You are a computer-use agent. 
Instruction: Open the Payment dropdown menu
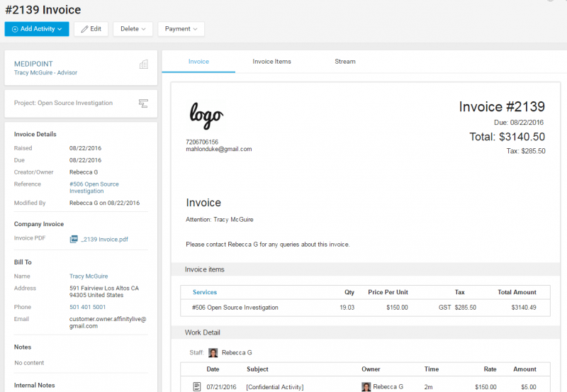[181, 29]
